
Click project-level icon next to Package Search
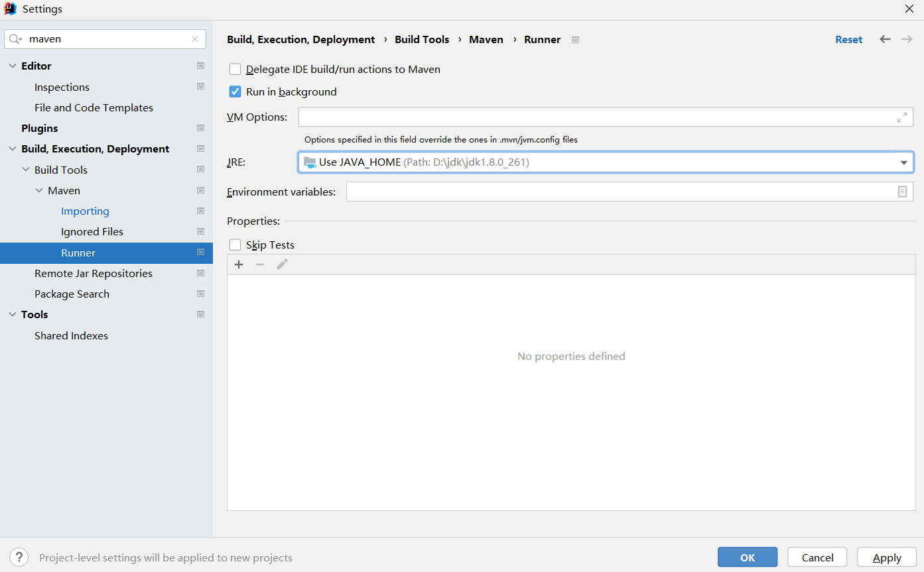click(200, 294)
